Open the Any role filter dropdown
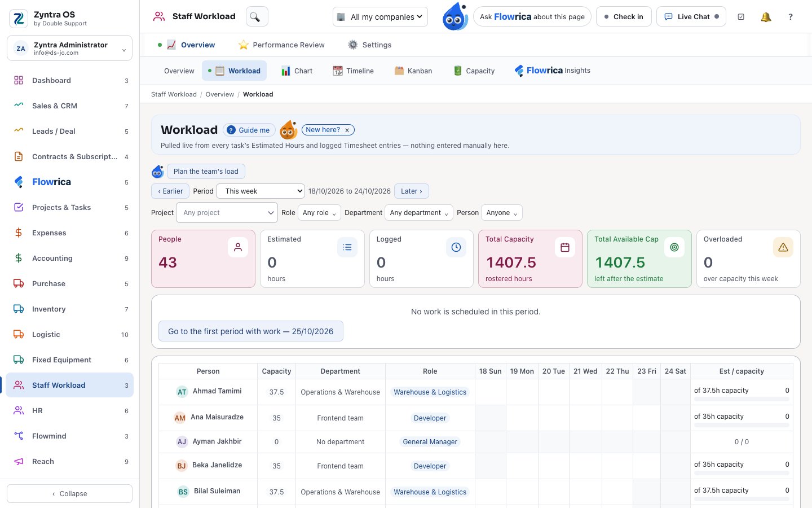The height and width of the screenshot is (508, 812). [x=319, y=213]
